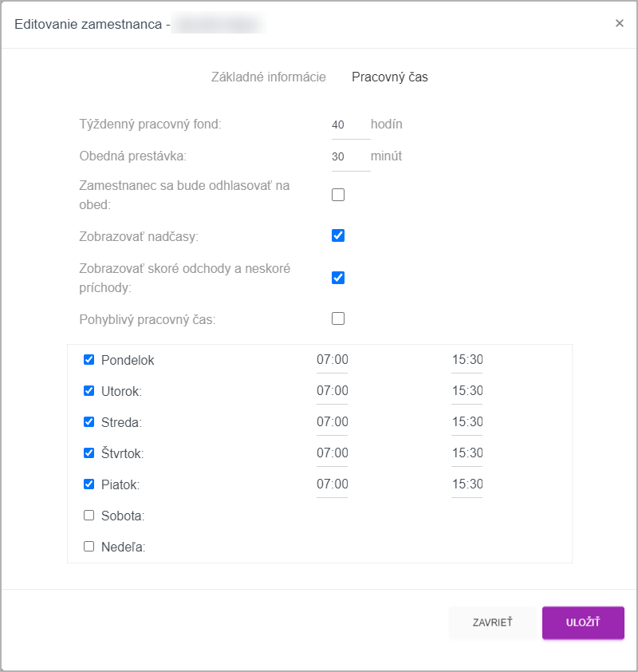
Task: Edit the weekly work fund hours field
Action: pyautogui.click(x=351, y=125)
